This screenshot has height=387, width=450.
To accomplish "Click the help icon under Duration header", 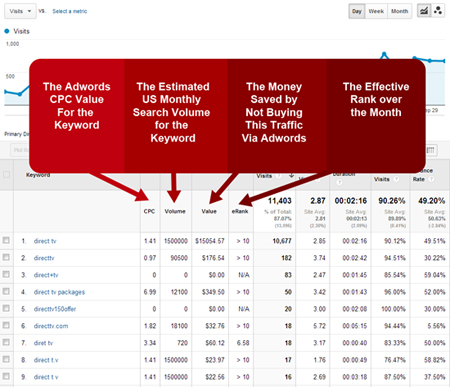I will click(x=339, y=182).
